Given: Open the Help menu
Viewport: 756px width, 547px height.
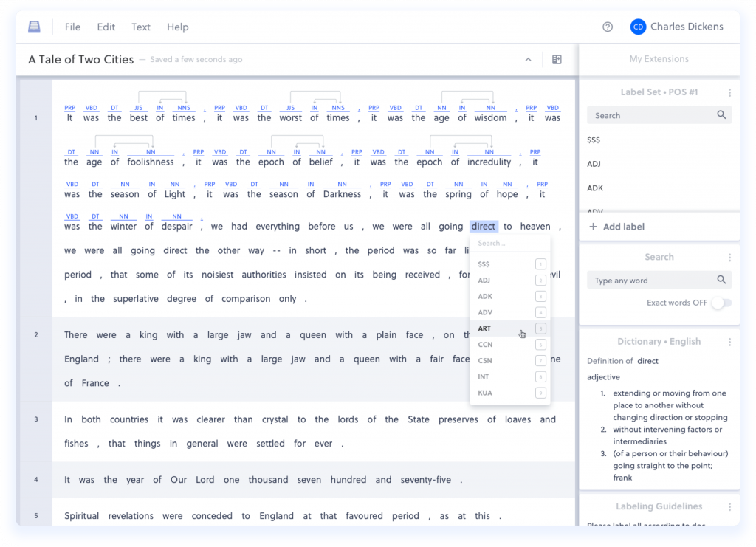Looking at the screenshot, I should click(x=178, y=27).
